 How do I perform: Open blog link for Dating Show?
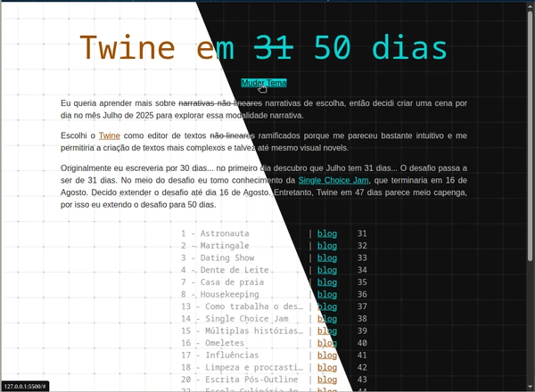(x=327, y=258)
